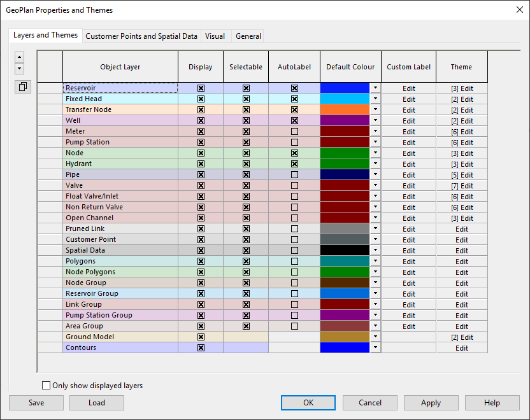Enable AutoLabel for Meter layer
The width and height of the screenshot is (530, 420).
click(294, 131)
